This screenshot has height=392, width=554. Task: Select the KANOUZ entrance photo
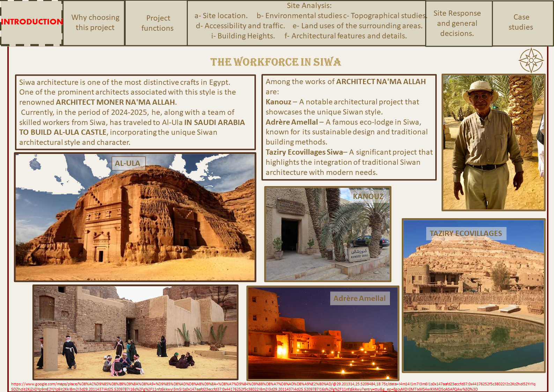coord(328,234)
